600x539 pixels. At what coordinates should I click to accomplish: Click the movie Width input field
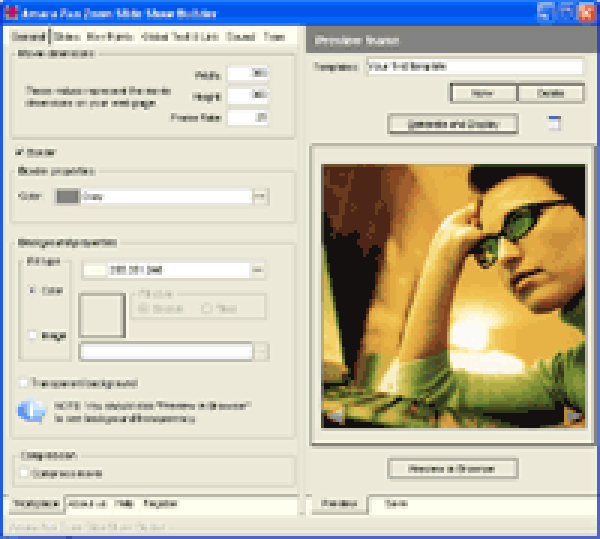click(x=248, y=73)
